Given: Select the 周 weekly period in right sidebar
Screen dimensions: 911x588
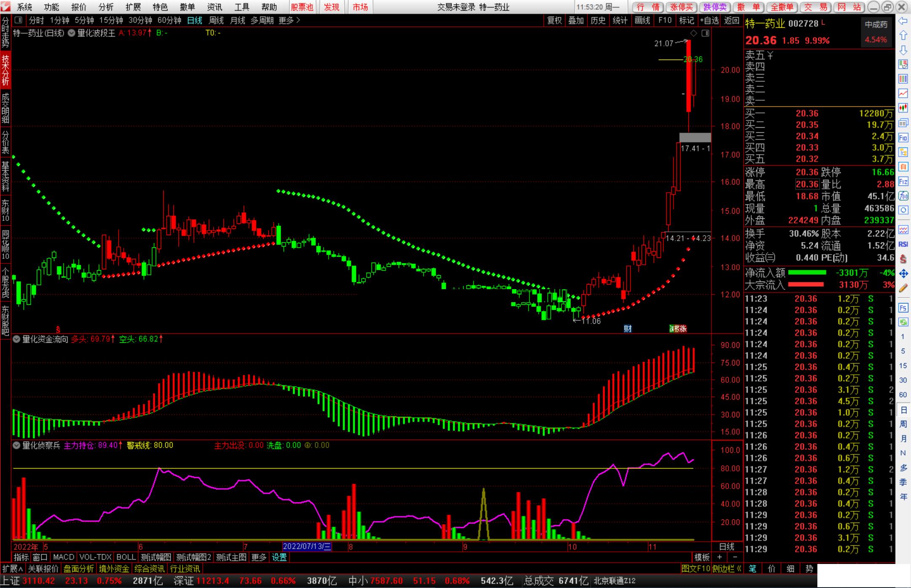Looking at the screenshot, I should coord(903,424).
